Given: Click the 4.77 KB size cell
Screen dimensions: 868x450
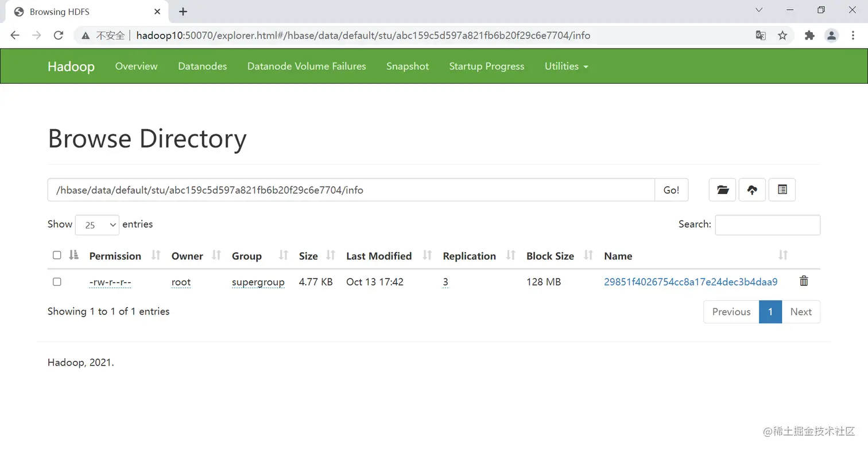Looking at the screenshot, I should coord(316,282).
